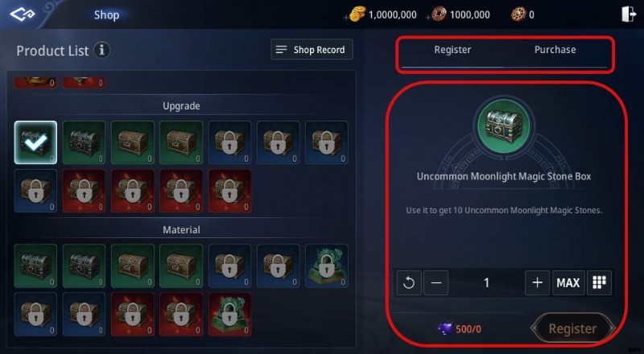The width and height of the screenshot is (644, 354).
Task: Click the quantity number field
Action: click(487, 282)
